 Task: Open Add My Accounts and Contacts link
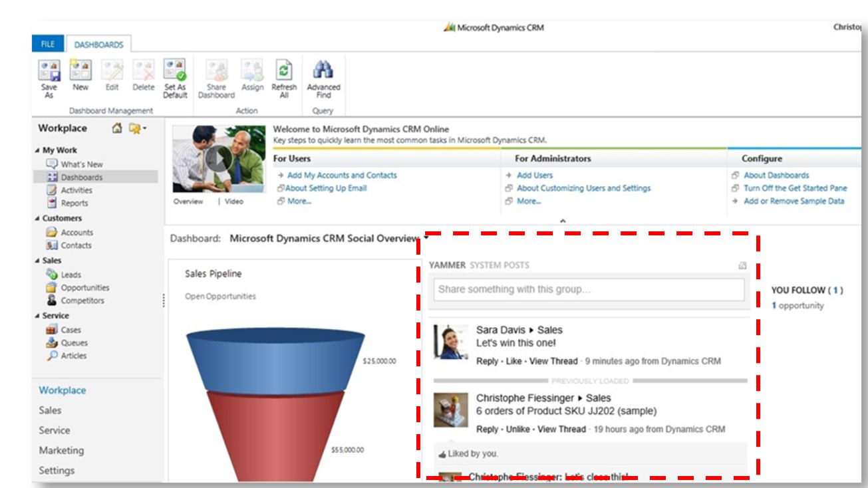click(342, 176)
